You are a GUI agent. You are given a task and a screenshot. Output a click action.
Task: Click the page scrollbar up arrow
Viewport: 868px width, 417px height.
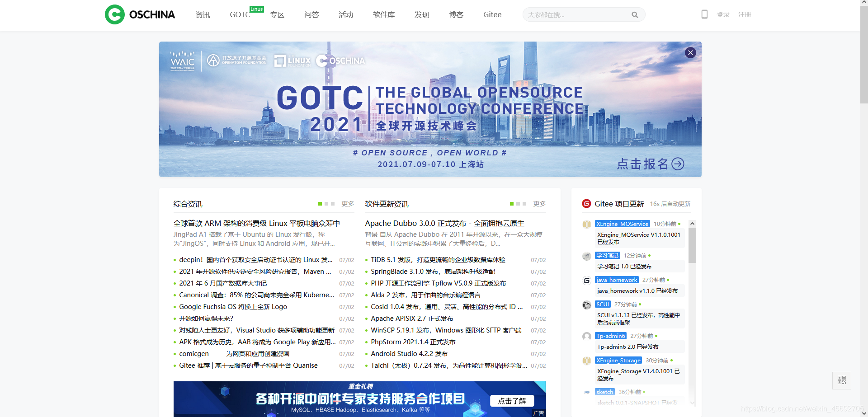coord(864,3)
